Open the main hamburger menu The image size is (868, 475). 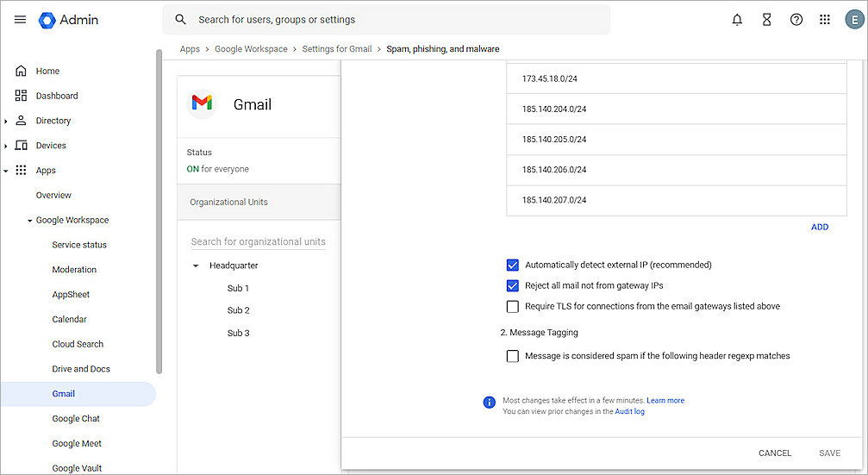coord(20,20)
